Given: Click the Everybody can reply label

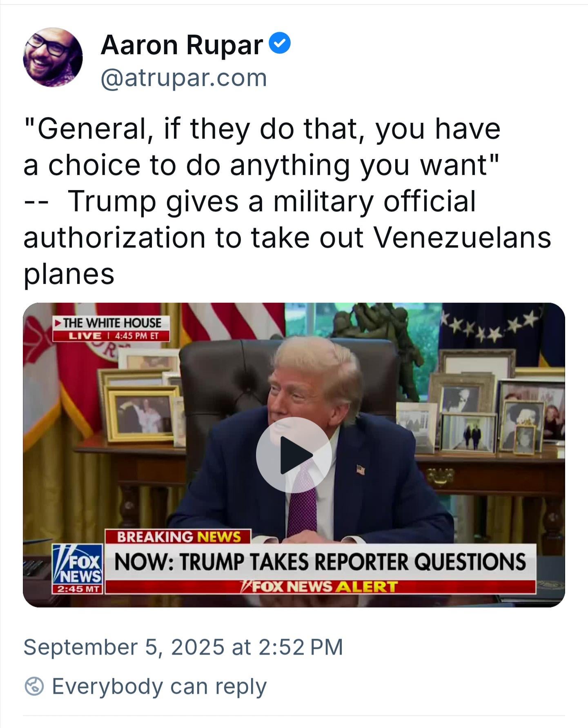Looking at the screenshot, I should (159, 686).
